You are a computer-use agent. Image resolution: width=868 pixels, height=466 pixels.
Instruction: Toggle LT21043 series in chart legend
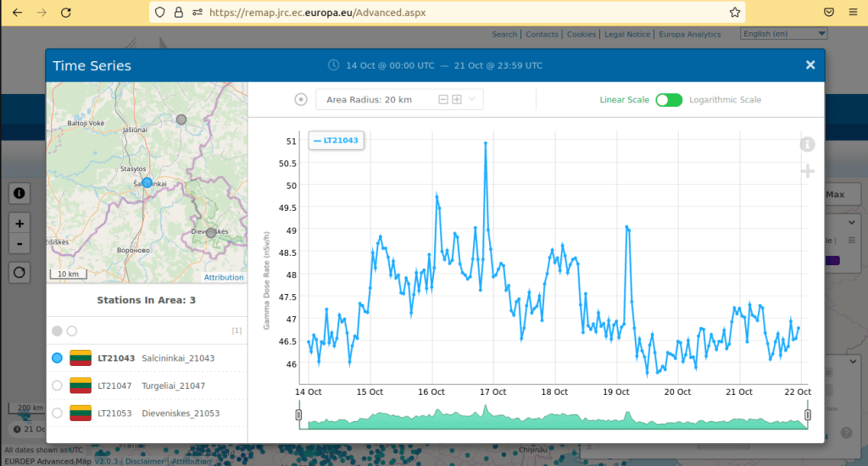pyautogui.click(x=336, y=141)
